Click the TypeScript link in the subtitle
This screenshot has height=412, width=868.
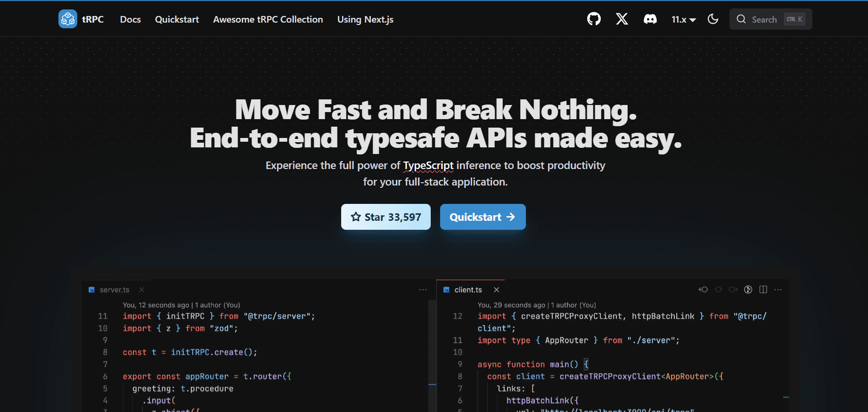(x=428, y=166)
